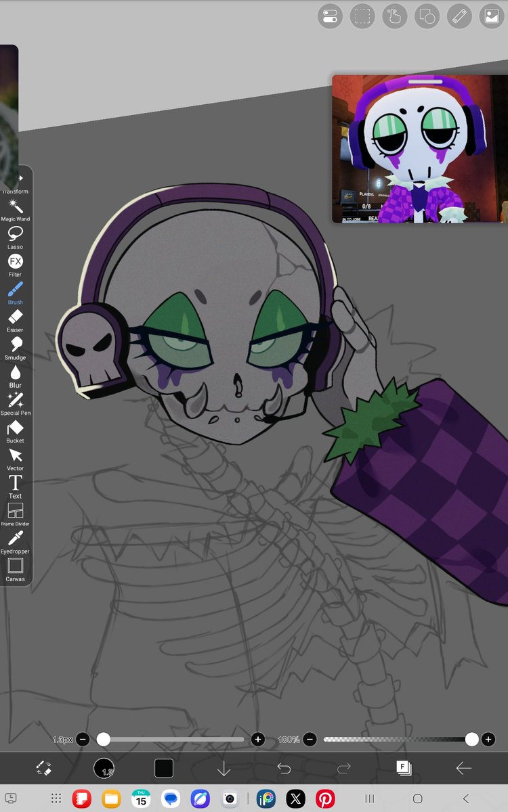Open the X app in taskbar

pyautogui.click(x=296, y=798)
